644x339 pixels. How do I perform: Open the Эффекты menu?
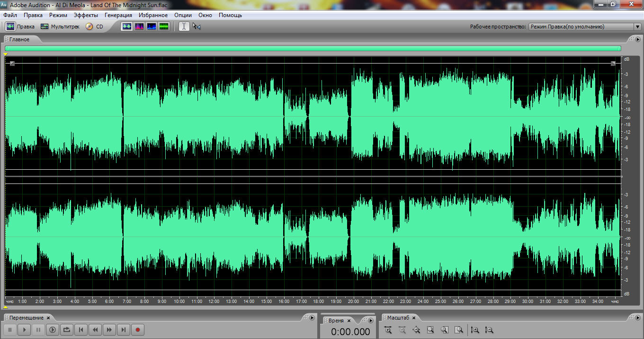point(86,15)
